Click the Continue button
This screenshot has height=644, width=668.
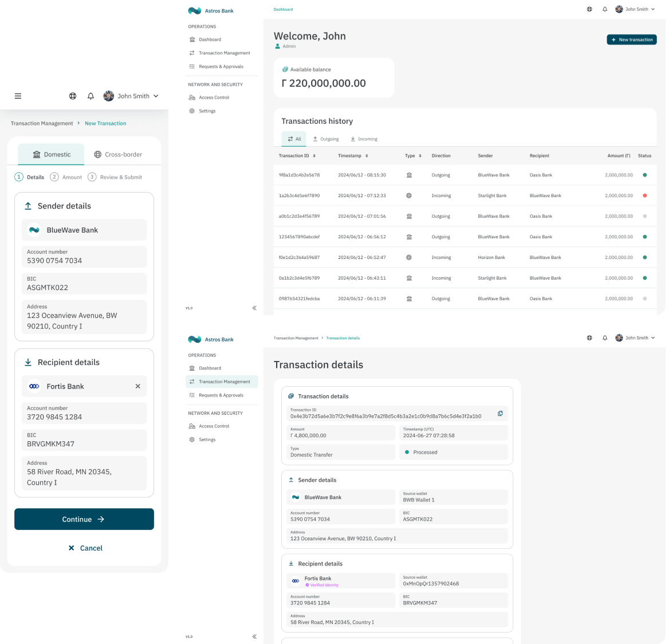[x=84, y=519]
